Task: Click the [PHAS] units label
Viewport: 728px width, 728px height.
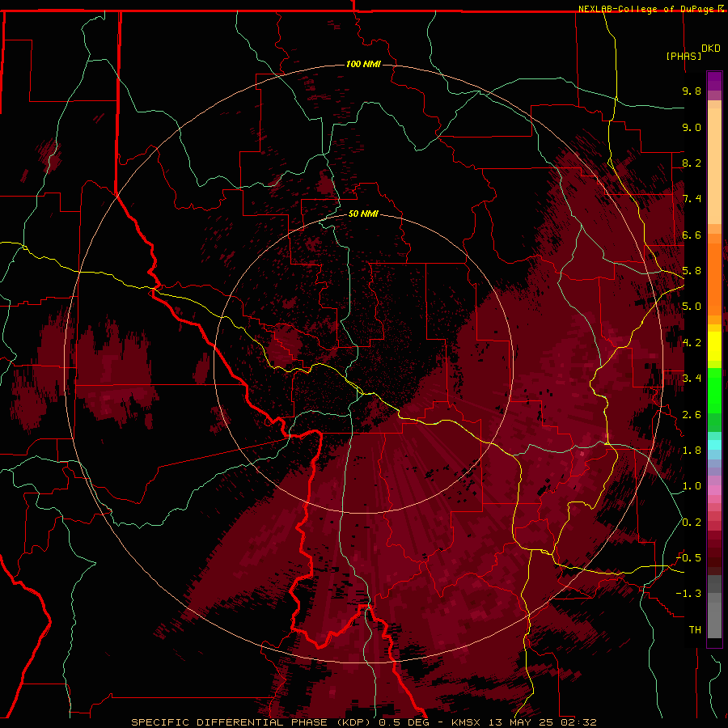Action: tap(684, 56)
